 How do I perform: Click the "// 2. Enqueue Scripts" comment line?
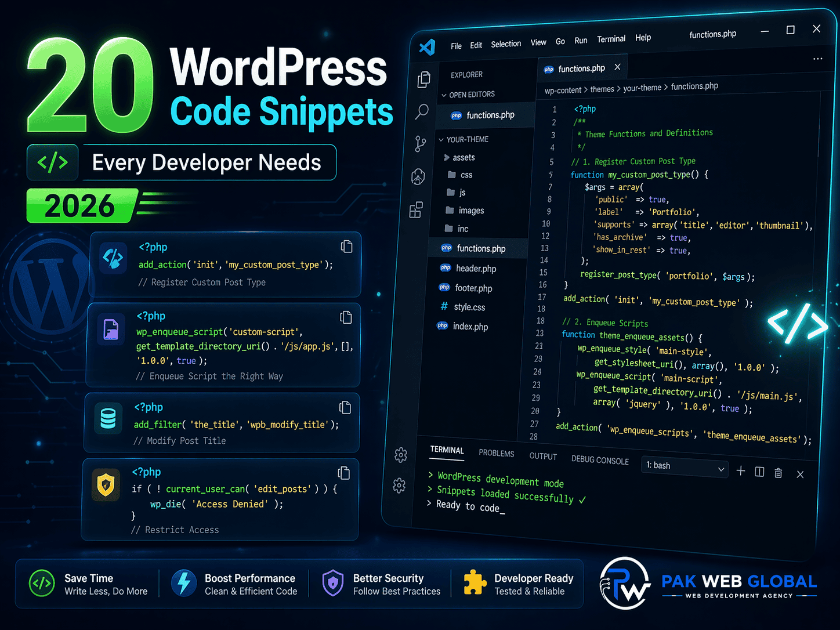coord(605,323)
